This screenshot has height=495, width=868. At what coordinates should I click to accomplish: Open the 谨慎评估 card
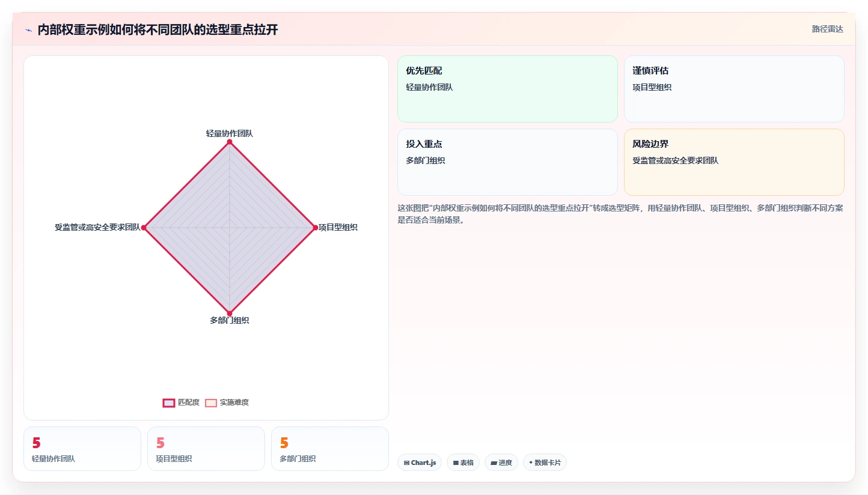click(734, 89)
